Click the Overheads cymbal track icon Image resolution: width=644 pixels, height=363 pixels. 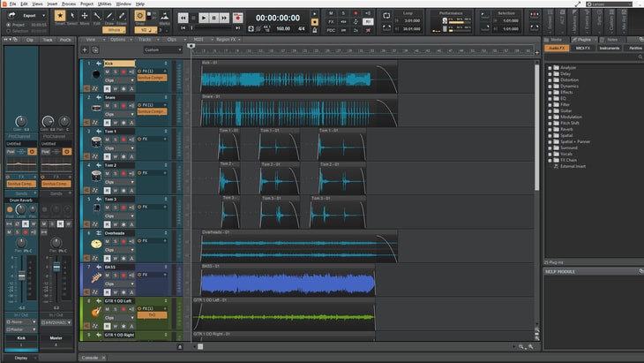(x=96, y=244)
